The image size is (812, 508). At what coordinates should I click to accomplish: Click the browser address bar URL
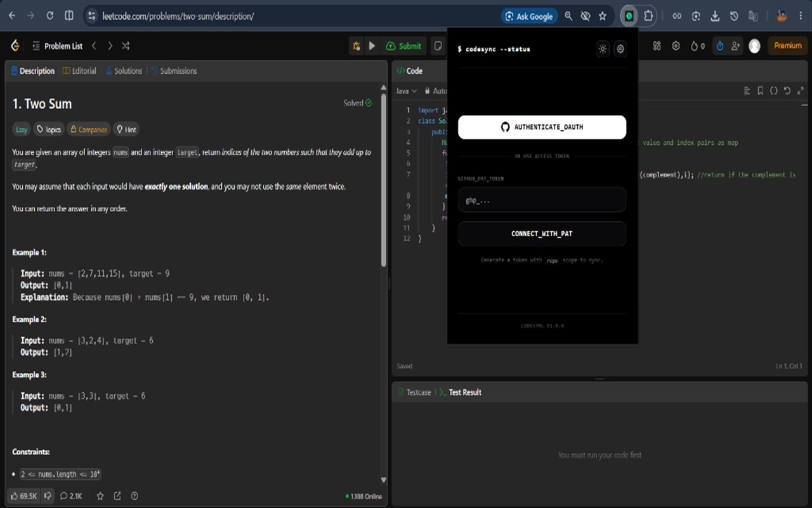178,16
